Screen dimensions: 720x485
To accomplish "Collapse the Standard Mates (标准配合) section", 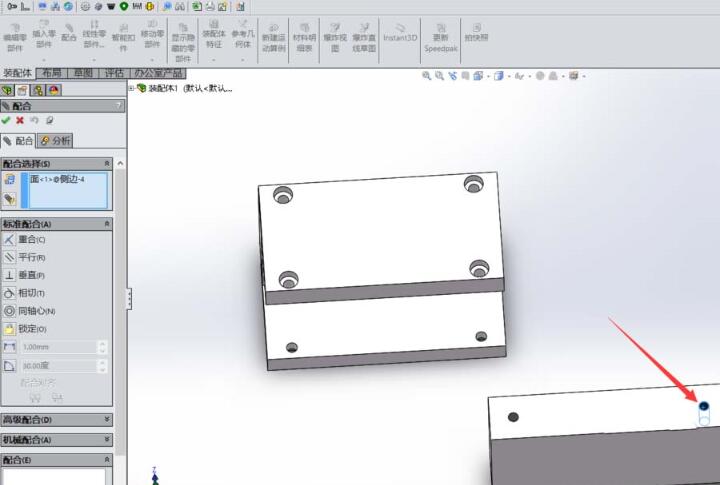I will pyautogui.click(x=107, y=224).
